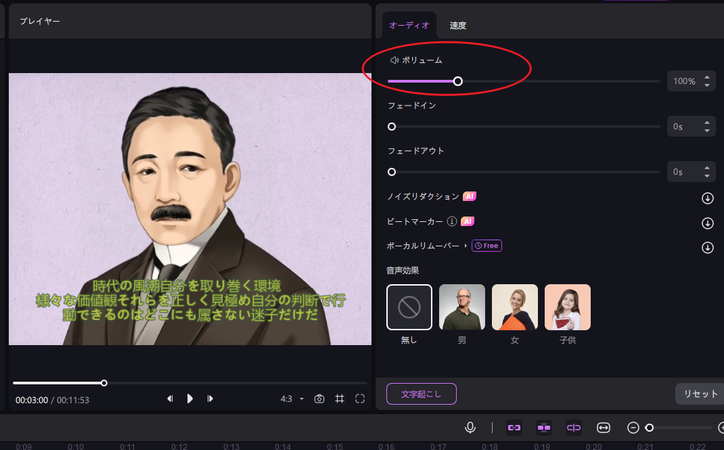Click the player progress bar handle
Image resolution: width=724 pixels, height=450 pixels.
coord(104,383)
